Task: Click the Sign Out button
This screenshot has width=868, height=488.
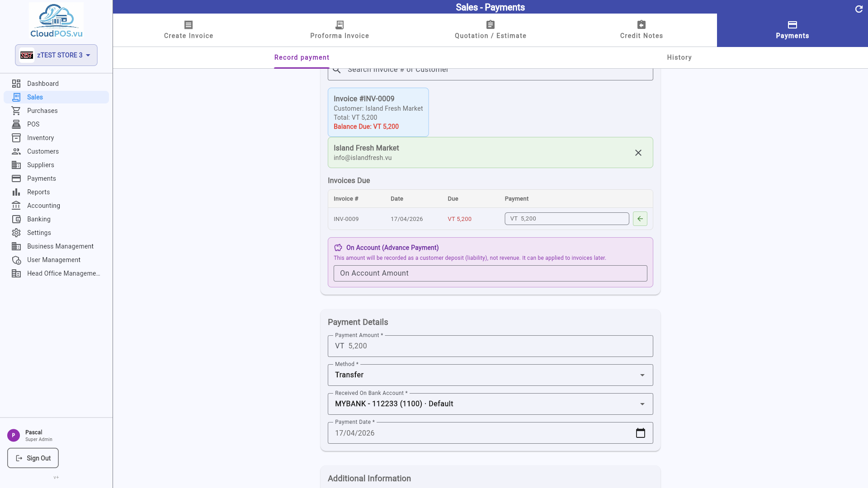Action: (x=33, y=458)
